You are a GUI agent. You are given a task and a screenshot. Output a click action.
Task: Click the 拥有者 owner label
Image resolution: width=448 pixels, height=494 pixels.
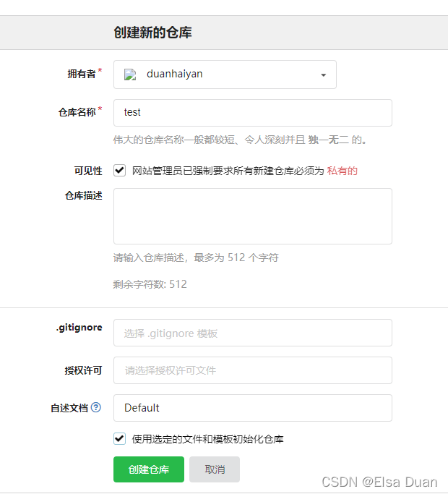[x=82, y=74]
